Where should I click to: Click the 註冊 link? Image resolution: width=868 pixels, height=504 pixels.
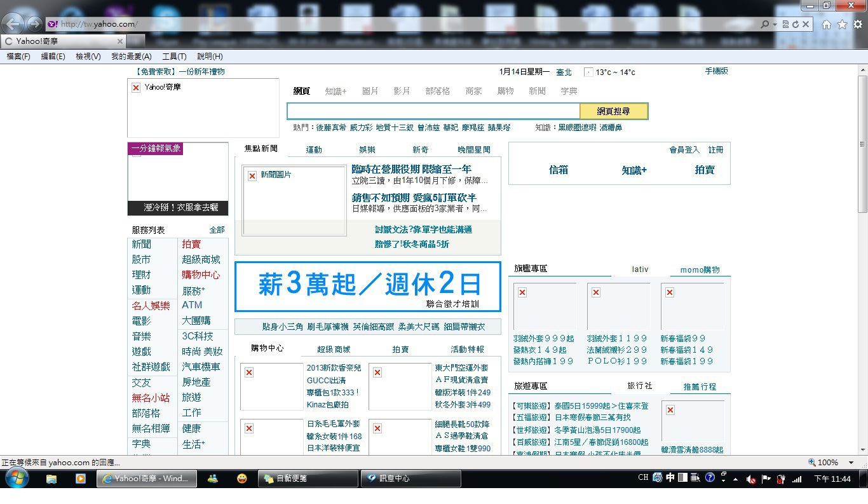click(x=716, y=150)
